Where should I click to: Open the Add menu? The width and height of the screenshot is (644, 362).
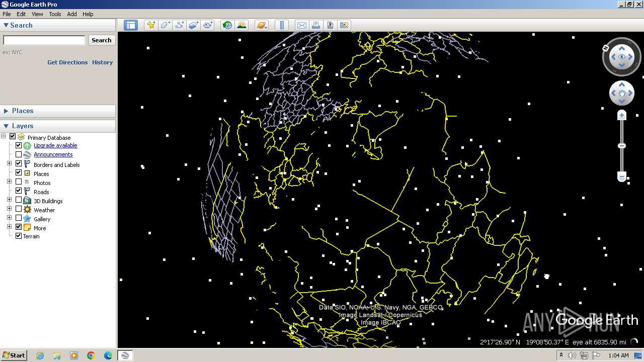pyautogui.click(x=72, y=14)
